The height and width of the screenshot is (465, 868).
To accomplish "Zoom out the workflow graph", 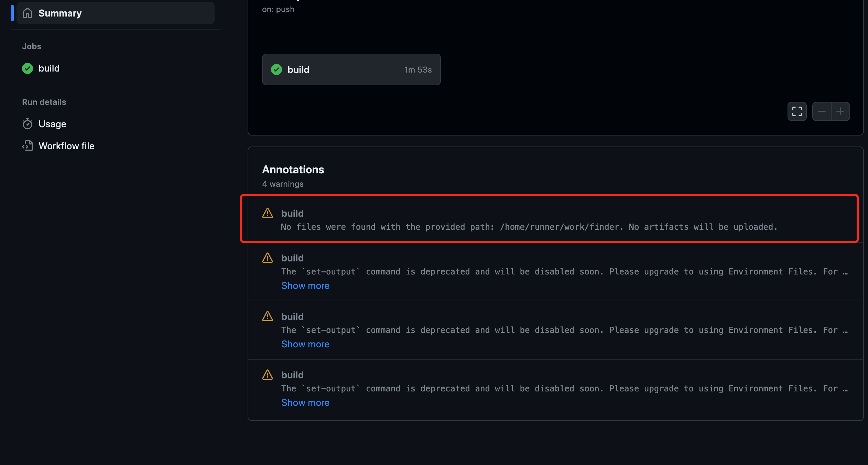I will click(x=822, y=111).
